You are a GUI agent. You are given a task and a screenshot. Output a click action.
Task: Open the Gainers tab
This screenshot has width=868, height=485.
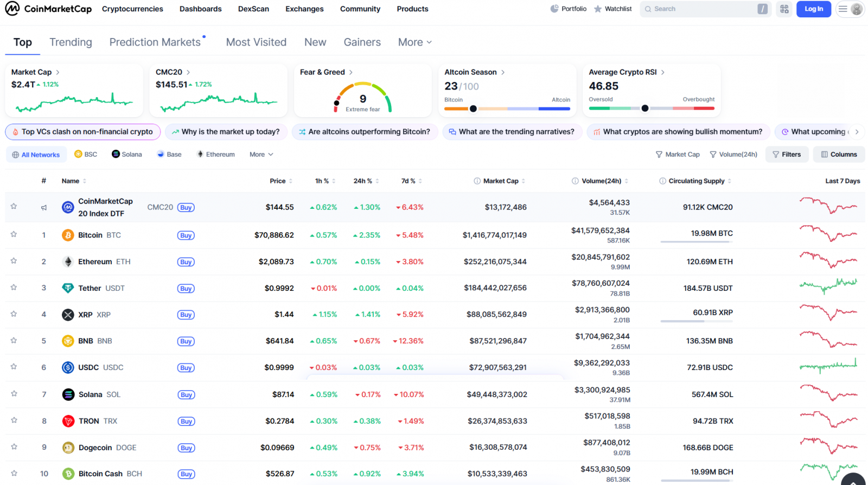click(x=362, y=42)
